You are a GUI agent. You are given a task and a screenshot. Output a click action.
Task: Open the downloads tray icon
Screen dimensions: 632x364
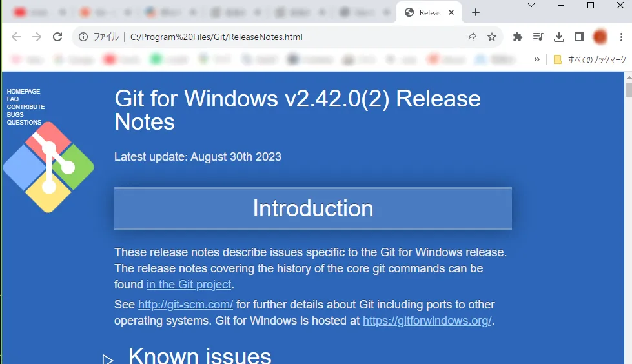558,37
